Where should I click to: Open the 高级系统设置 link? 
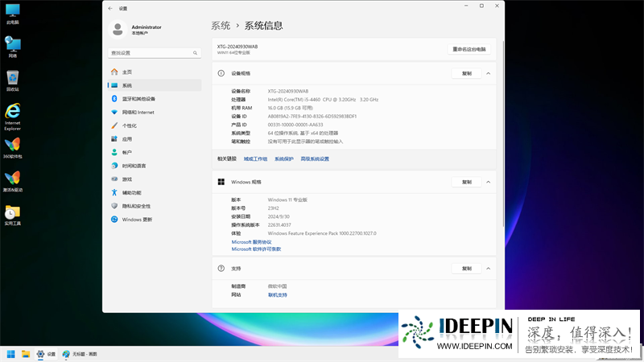315,158
